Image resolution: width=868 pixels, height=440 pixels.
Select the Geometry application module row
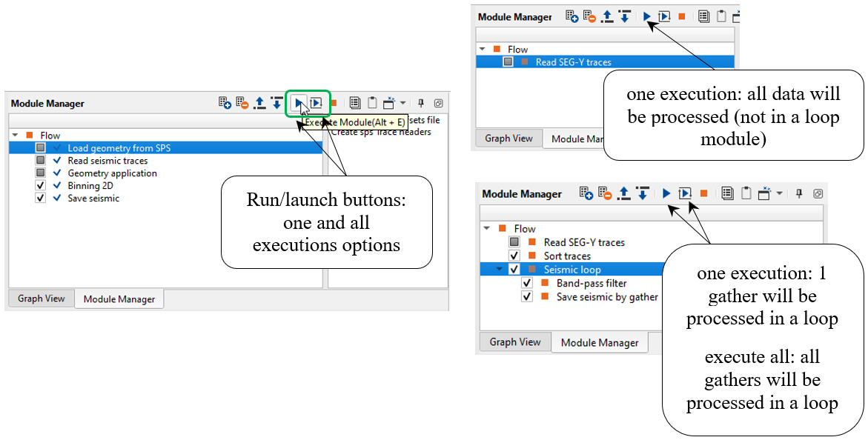pos(112,173)
